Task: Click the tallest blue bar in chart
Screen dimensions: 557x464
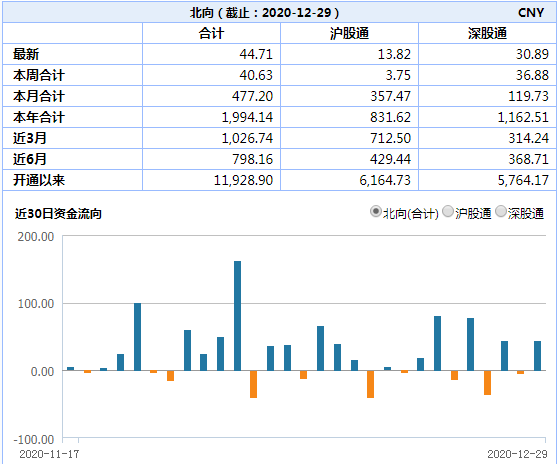Action: pos(237,316)
